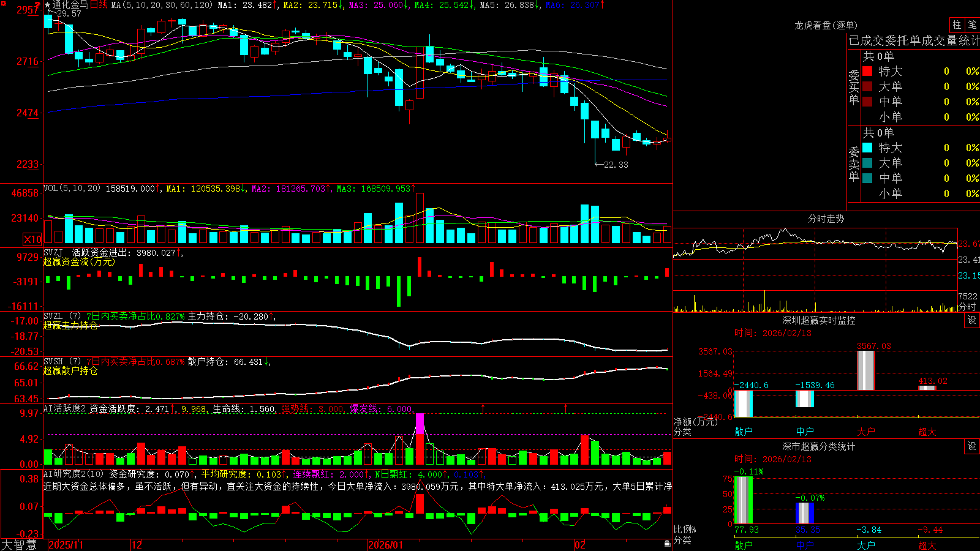Click the 29.57 high price annotation
Viewport: 980px width, 551px height.
pos(69,13)
